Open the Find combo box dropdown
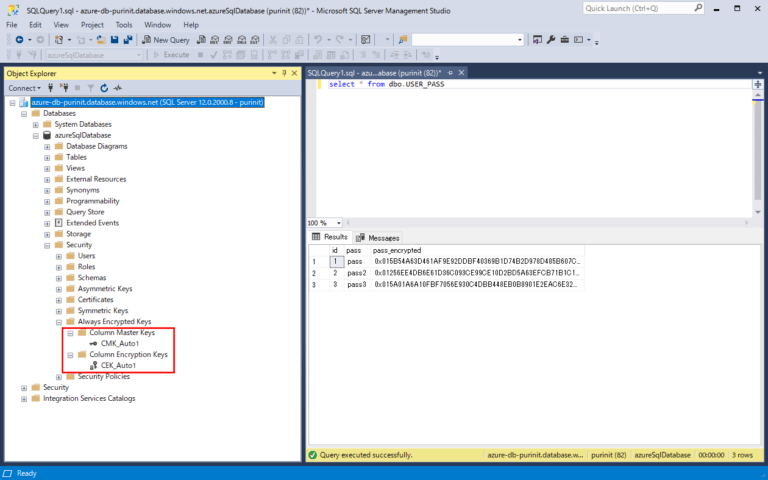The height and width of the screenshot is (480, 768). click(520, 40)
